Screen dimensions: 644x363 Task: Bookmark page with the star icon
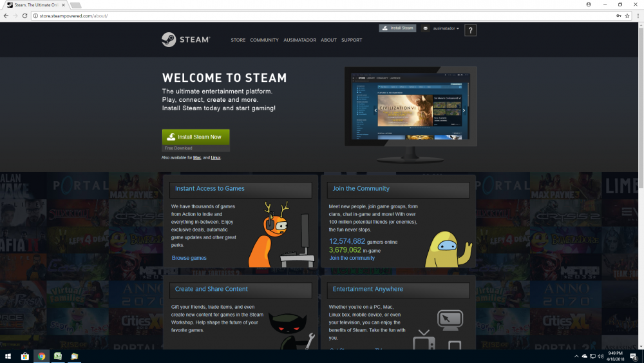627,15
